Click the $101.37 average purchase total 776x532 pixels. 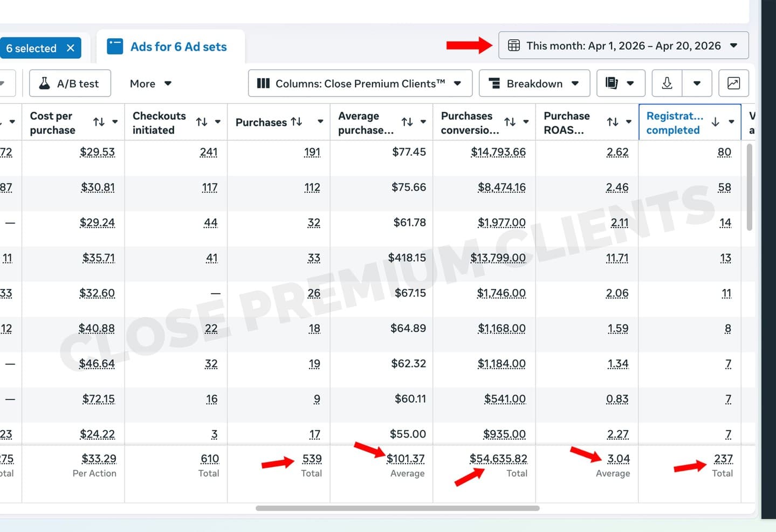(406, 459)
